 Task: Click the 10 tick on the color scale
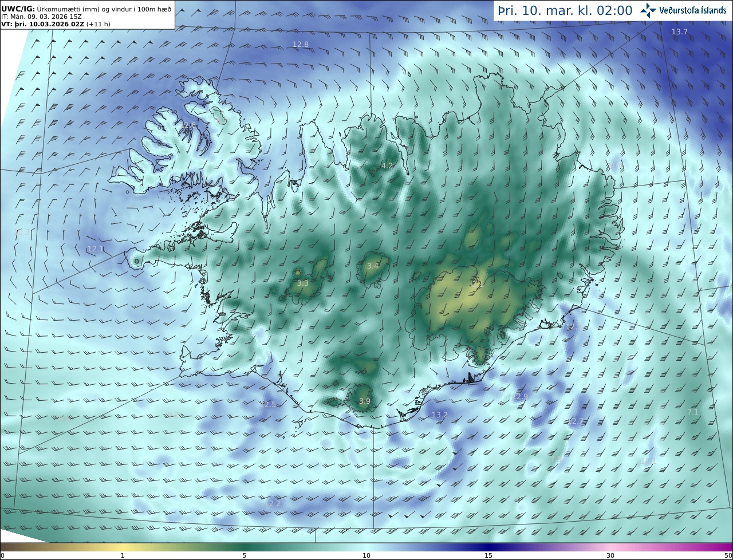tap(366, 555)
